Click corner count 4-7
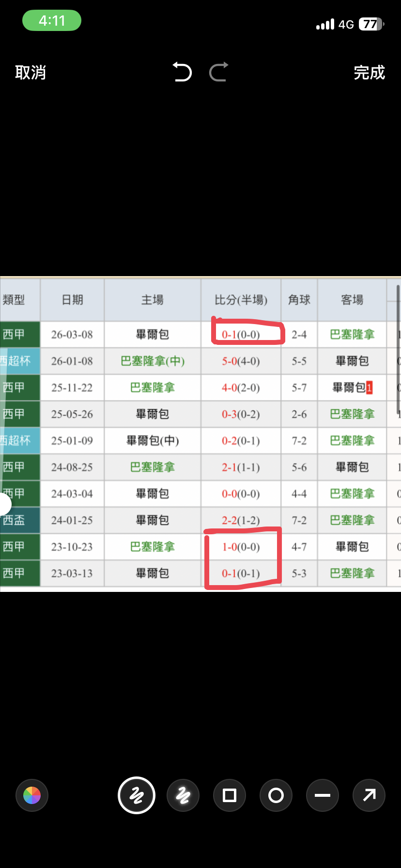Viewport: 401px width, 868px height. coord(299,547)
